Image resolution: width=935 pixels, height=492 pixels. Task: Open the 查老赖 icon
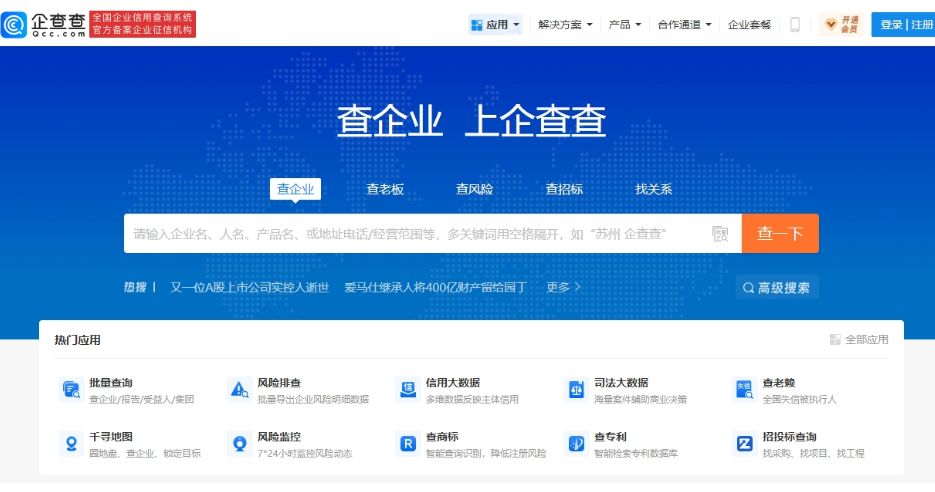point(744,390)
